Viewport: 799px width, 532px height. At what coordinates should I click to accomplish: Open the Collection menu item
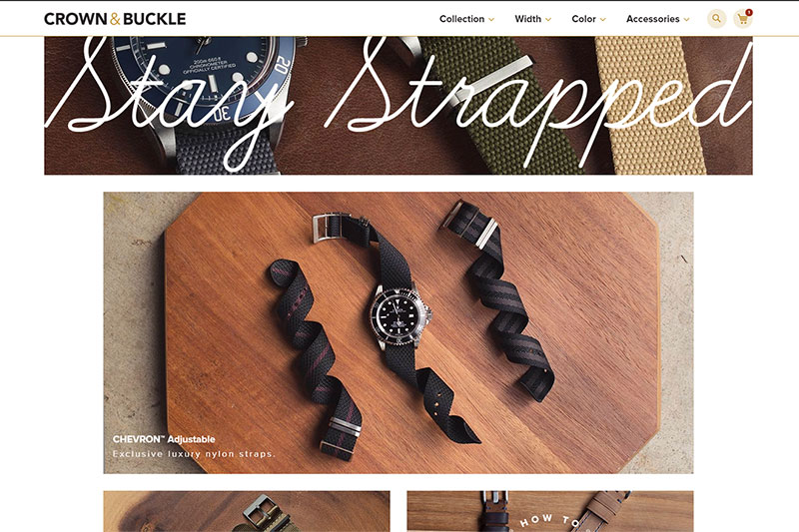coord(461,19)
